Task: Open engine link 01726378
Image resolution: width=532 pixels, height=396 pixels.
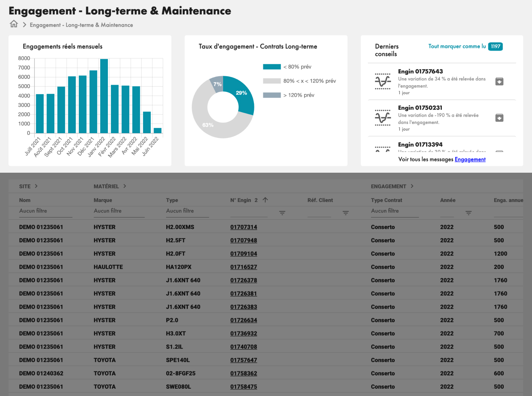Action: (x=244, y=280)
